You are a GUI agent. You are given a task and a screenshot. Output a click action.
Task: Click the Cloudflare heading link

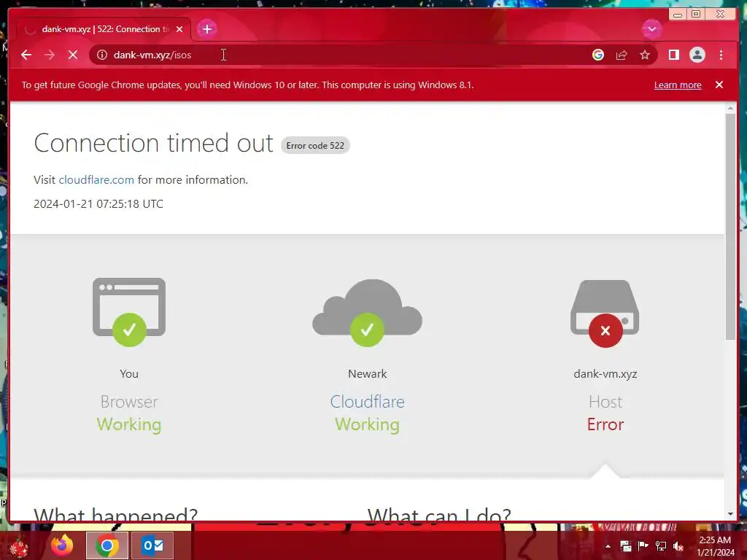368,402
